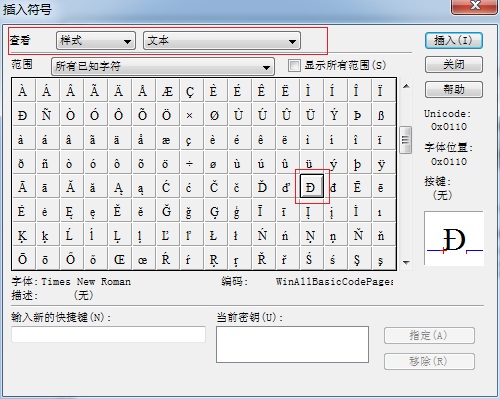The height and width of the screenshot is (399, 500).
Task: Select the ÿ character cell
Action: point(384,163)
